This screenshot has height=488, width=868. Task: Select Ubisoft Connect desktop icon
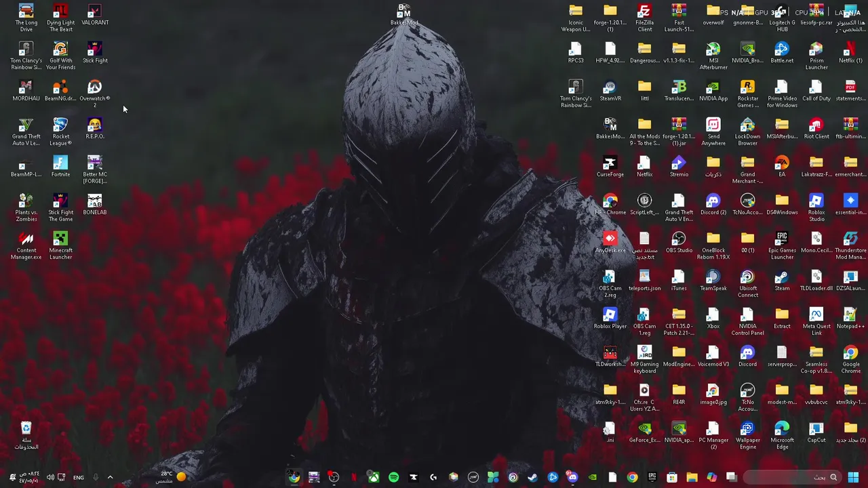tap(747, 283)
